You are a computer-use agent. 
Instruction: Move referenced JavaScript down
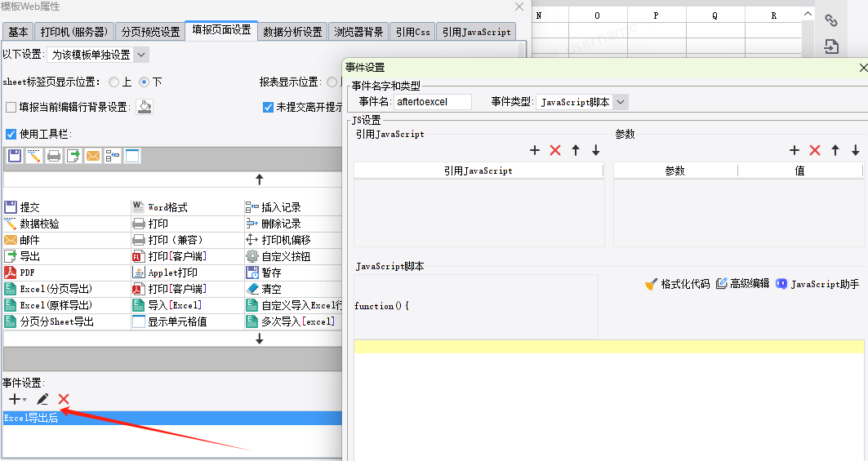click(x=595, y=150)
